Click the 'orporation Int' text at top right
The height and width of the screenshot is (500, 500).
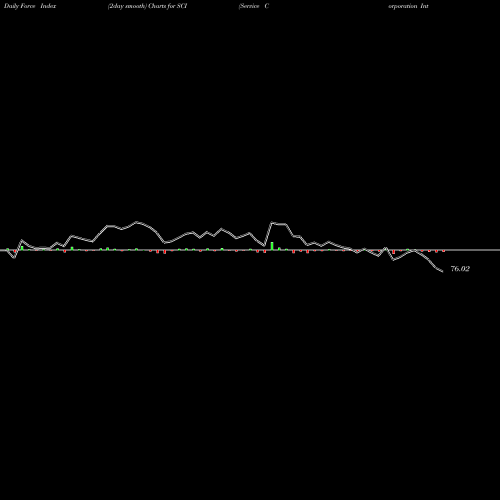[x=408, y=6]
